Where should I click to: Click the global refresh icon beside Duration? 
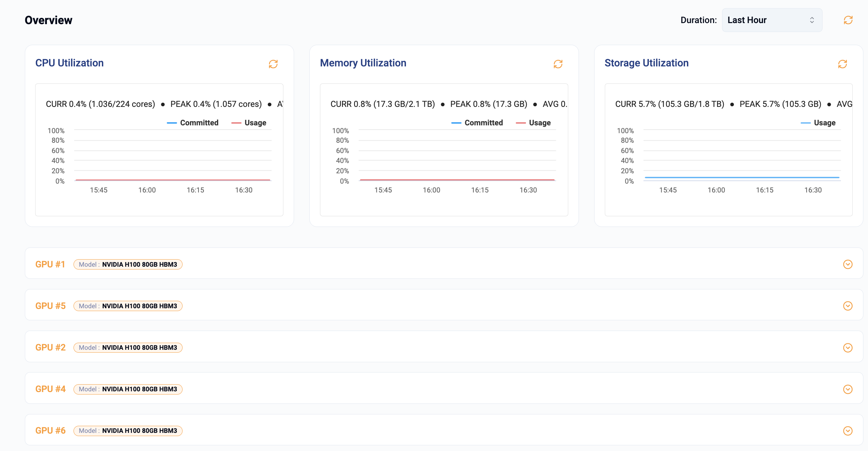tap(848, 20)
